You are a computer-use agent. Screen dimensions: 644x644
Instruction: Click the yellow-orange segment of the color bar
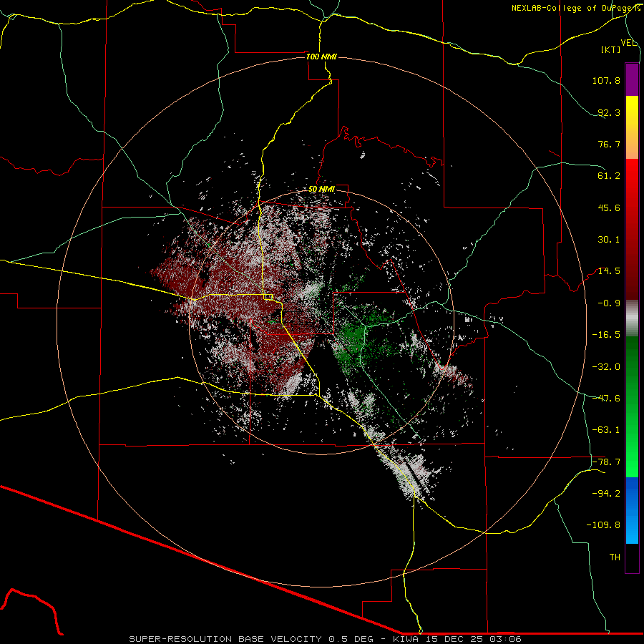pos(632,127)
